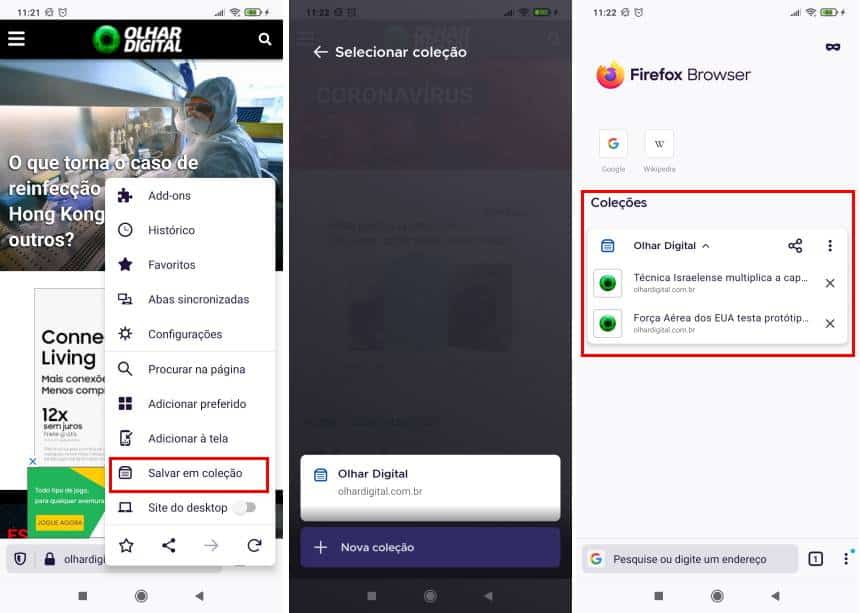The image size is (860, 613).
Task: Open Abas sincronizadas from the browser menu
Action: [x=190, y=299]
